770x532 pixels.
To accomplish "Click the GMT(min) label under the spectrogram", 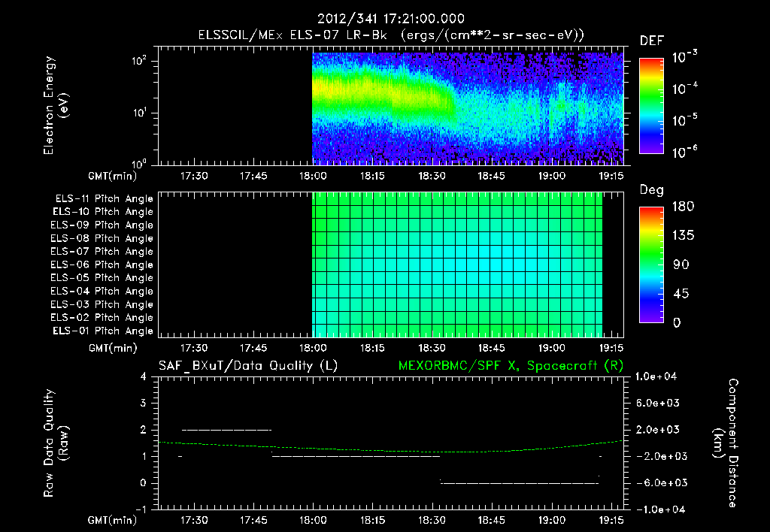I will tap(113, 176).
